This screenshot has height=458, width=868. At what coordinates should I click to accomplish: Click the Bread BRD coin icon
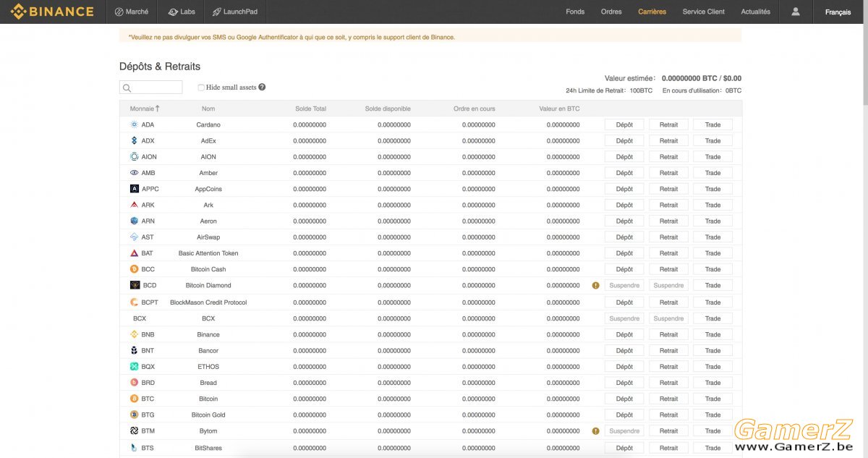134,382
